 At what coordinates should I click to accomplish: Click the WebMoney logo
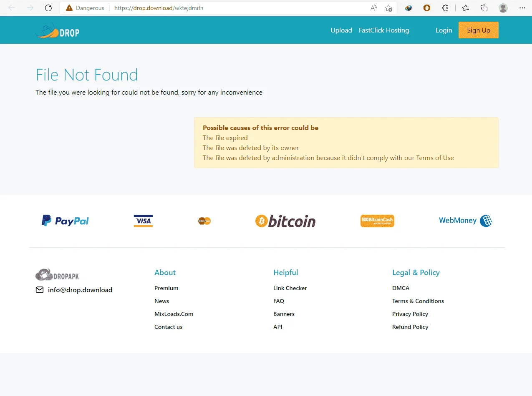466,221
